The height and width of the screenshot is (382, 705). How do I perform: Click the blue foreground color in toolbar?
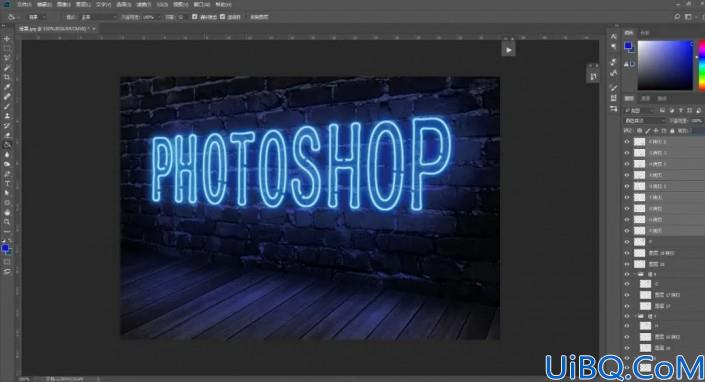coord(5,248)
